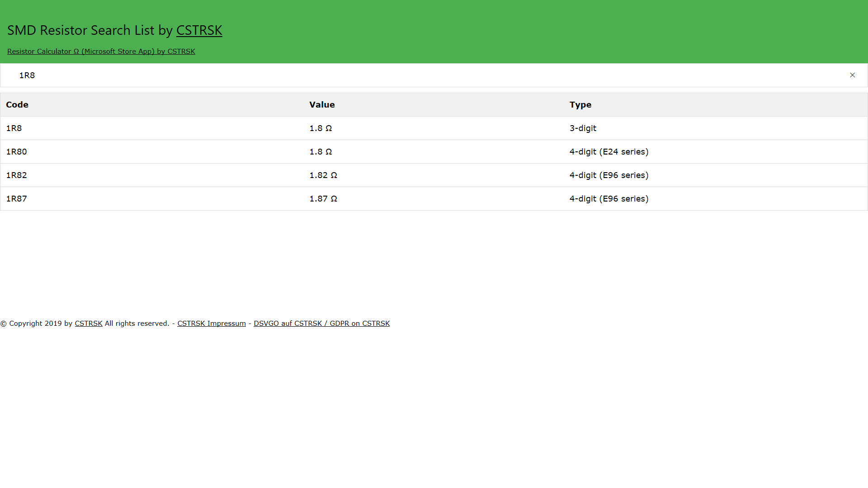
Task: Open CSTRSK link in copyright footer
Action: [x=89, y=324]
